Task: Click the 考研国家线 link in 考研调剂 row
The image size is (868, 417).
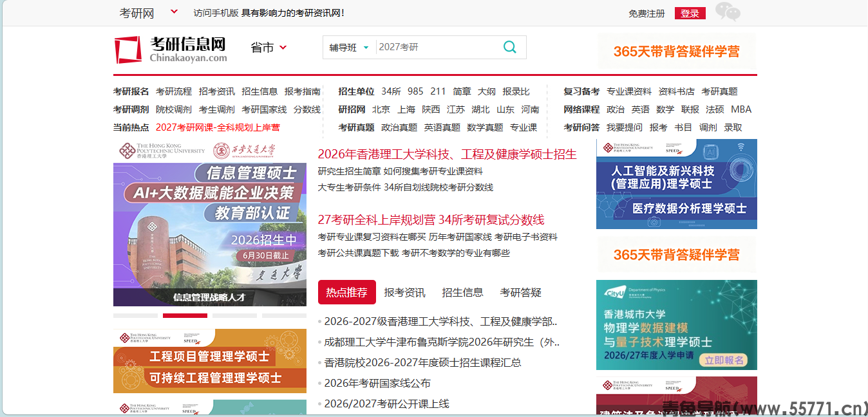Action: [264, 109]
